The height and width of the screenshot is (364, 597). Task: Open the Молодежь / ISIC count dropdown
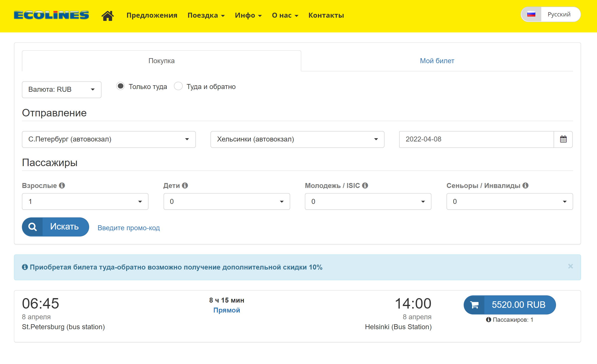pos(368,201)
